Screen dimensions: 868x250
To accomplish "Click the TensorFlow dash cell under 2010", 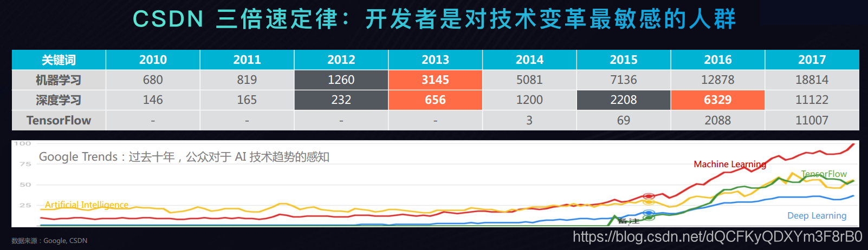I will tap(153, 120).
